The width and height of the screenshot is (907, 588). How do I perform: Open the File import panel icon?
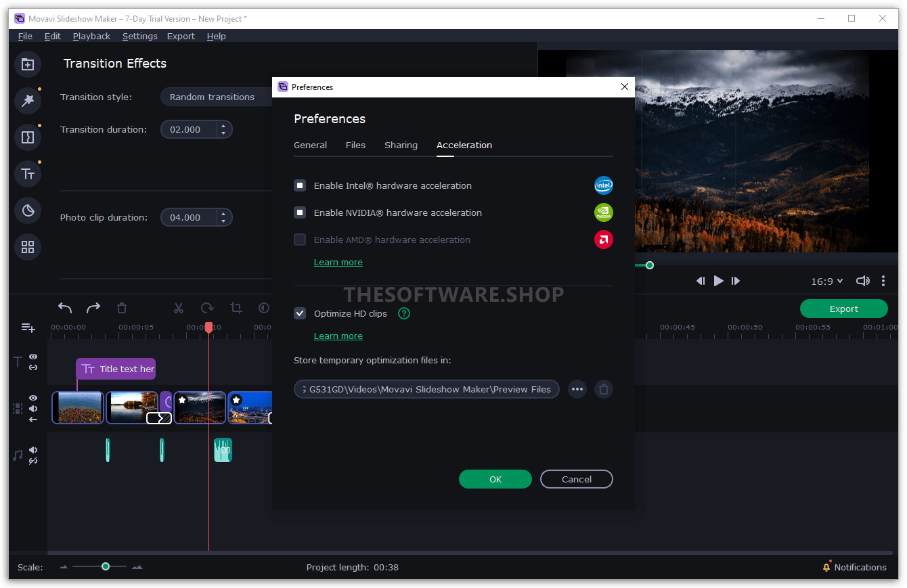[x=28, y=65]
